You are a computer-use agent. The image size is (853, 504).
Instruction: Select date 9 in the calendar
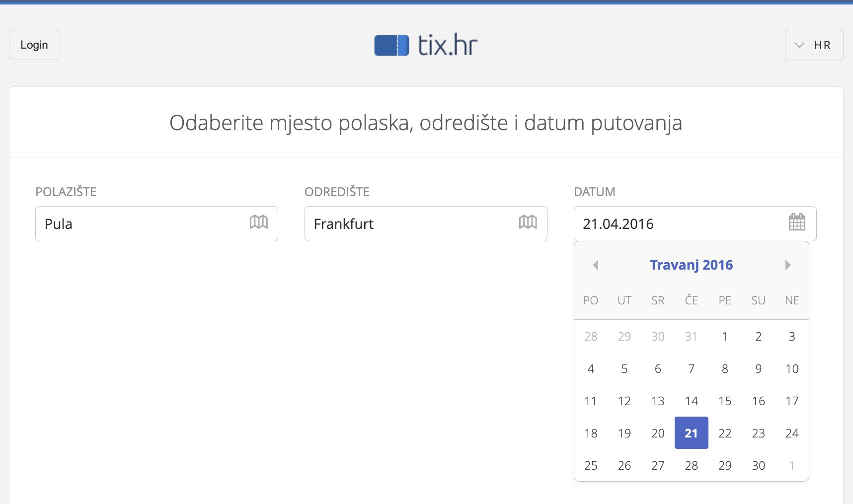pyautogui.click(x=759, y=368)
